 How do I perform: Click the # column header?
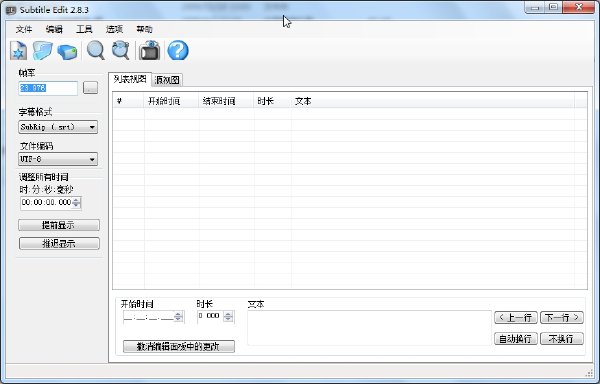pyautogui.click(x=129, y=101)
